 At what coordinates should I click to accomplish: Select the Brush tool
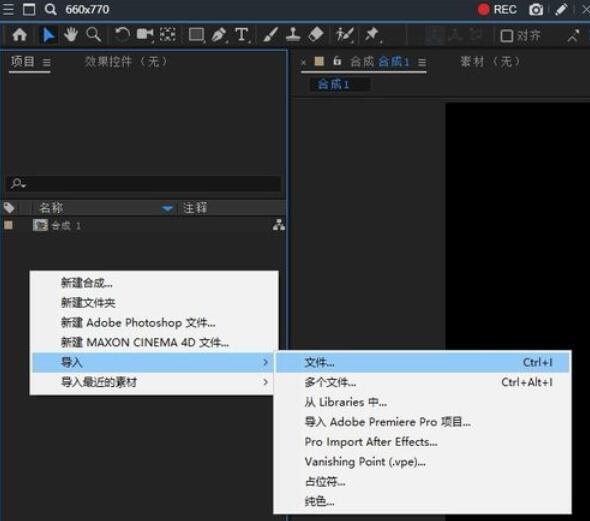(270, 35)
